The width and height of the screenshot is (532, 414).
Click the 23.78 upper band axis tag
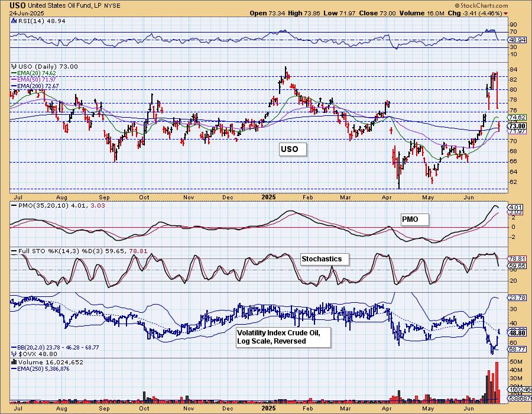click(517, 297)
